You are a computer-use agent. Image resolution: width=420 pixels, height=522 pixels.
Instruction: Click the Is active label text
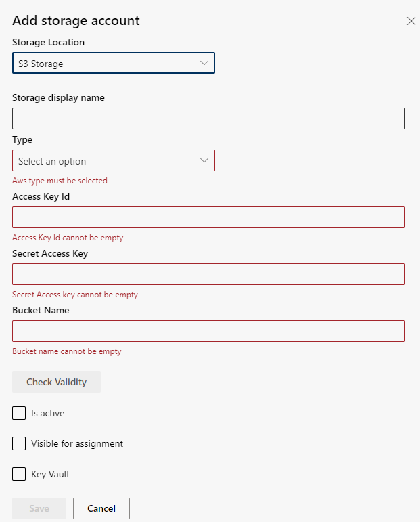click(x=48, y=413)
